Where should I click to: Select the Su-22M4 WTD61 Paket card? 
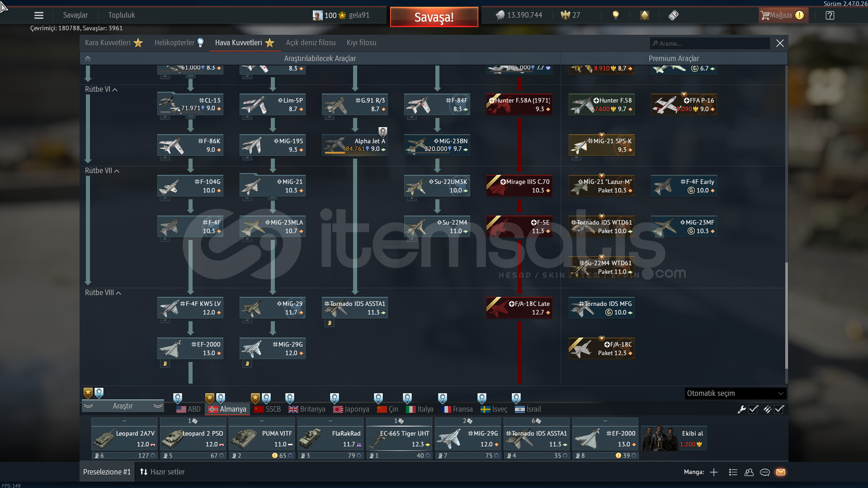(x=602, y=267)
